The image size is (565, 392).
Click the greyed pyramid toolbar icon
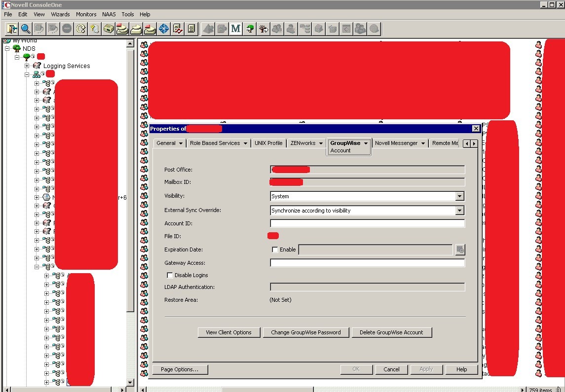coord(208,29)
